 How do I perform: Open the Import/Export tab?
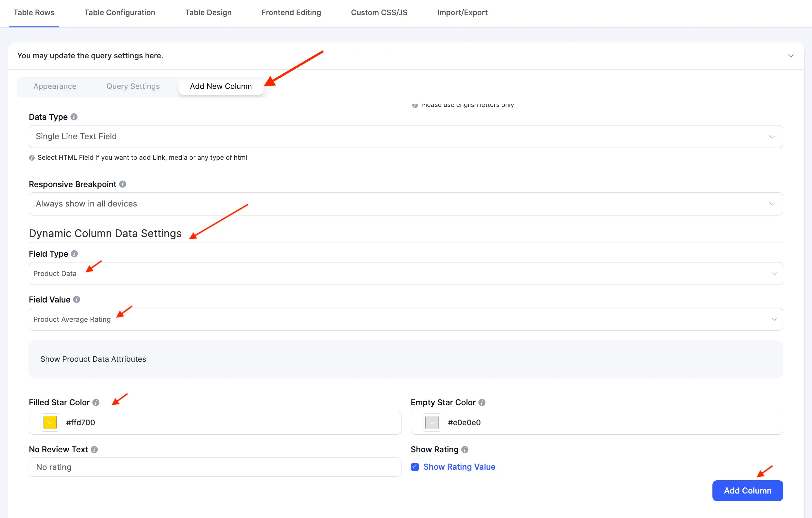coord(462,13)
